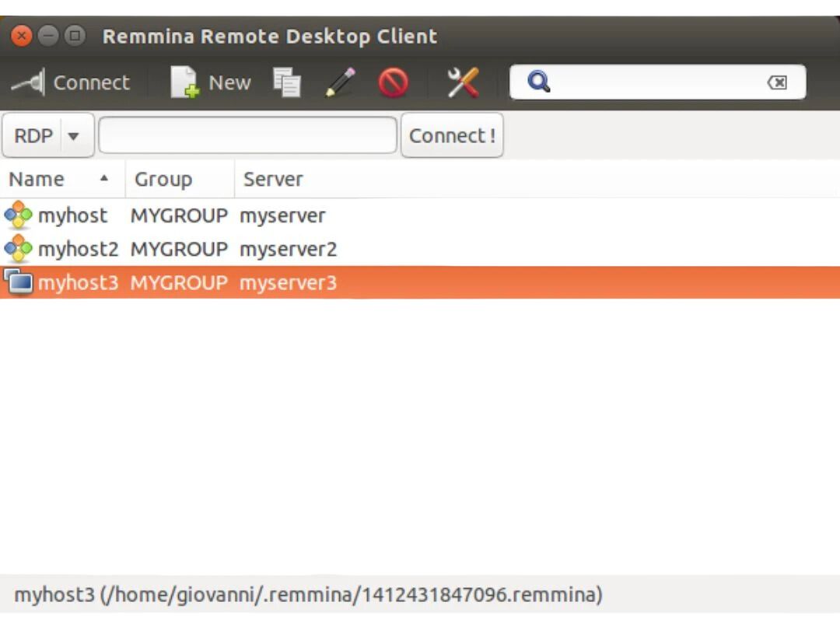Click the myhost profile icon
Viewport: 840px width, 630px height.
click(18, 215)
